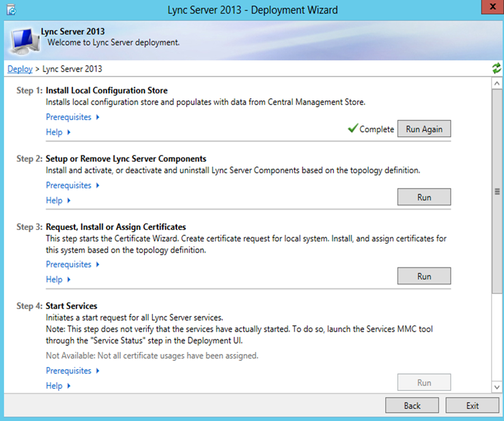Click the 'Start Services' heading
504x421 pixels.
click(x=71, y=306)
